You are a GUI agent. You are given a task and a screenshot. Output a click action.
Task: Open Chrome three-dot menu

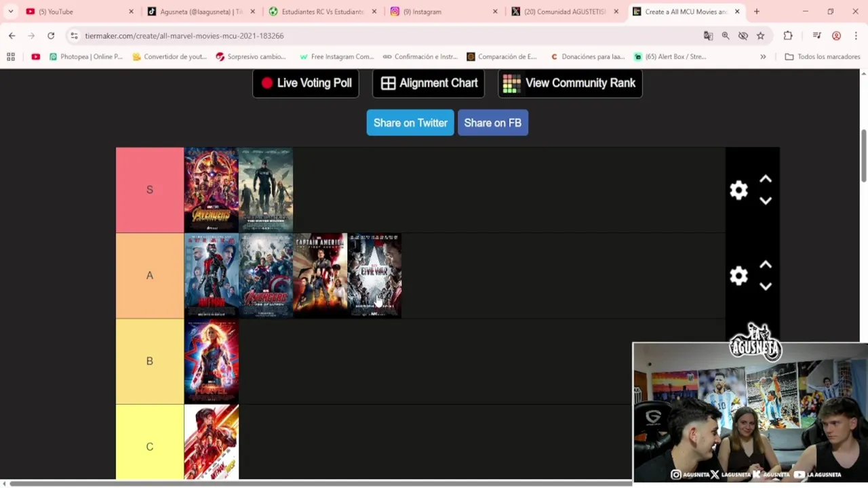856,36
